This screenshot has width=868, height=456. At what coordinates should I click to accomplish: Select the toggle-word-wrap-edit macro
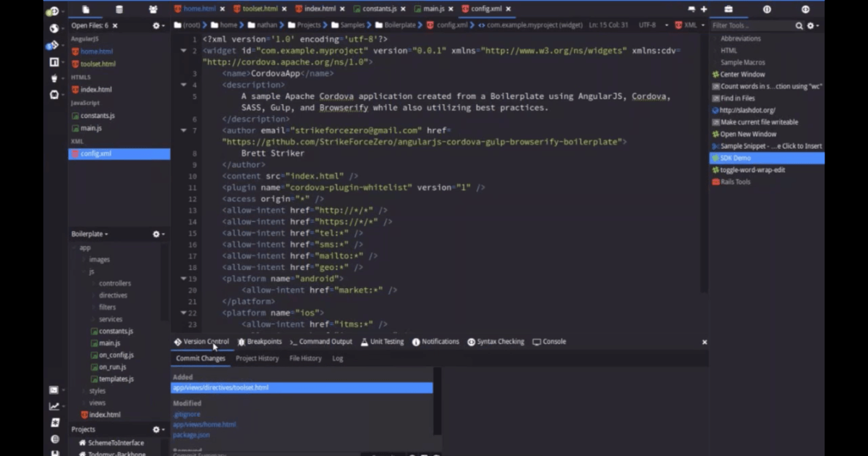(x=748, y=170)
